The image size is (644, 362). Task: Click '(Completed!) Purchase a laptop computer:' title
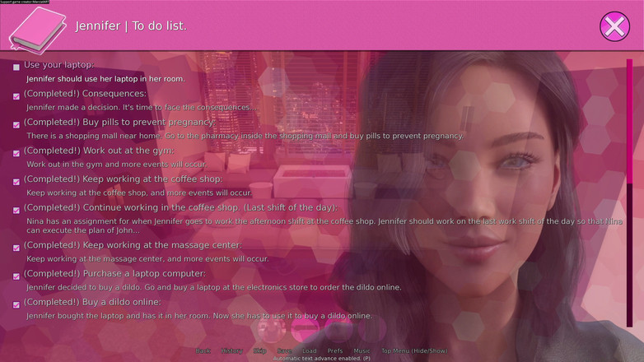click(114, 273)
